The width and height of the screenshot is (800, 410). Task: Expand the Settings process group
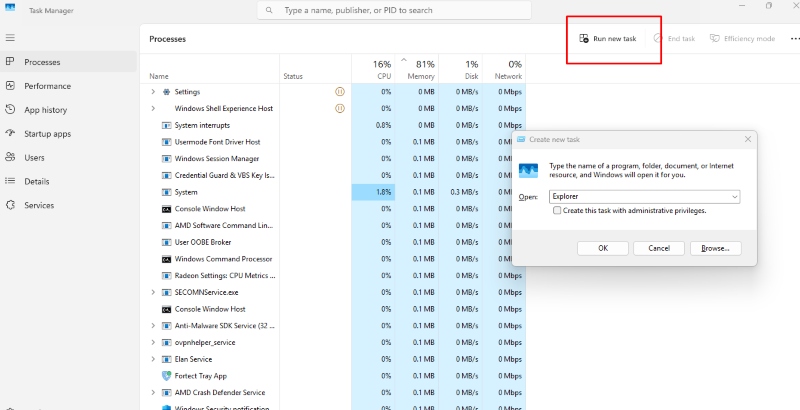[x=153, y=92]
